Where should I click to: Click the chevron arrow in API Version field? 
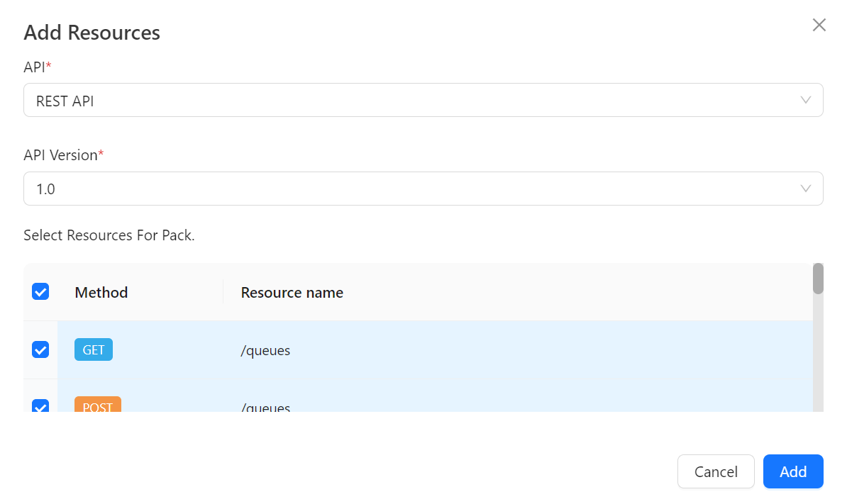pos(805,189)
